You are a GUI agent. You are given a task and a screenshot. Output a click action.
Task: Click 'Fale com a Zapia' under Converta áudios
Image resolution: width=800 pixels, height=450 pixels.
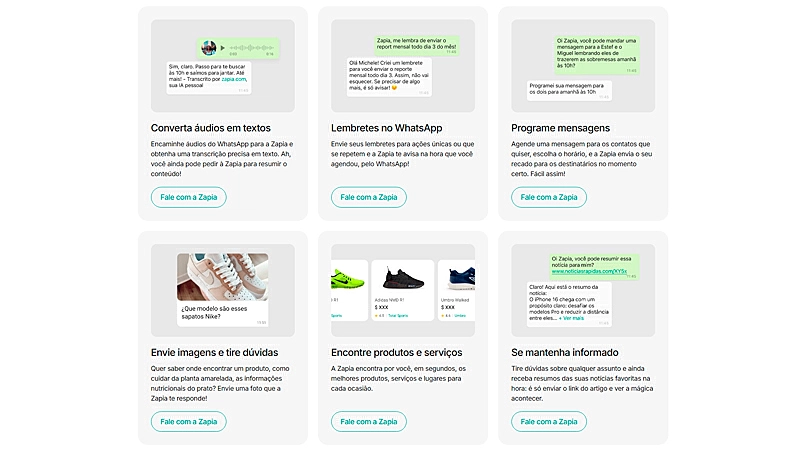[x=188, y=197]
